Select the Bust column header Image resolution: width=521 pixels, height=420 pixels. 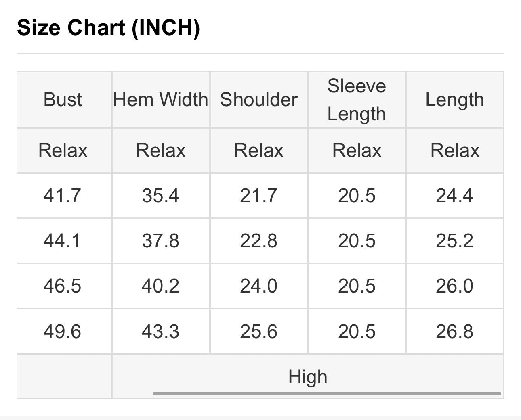63,100
